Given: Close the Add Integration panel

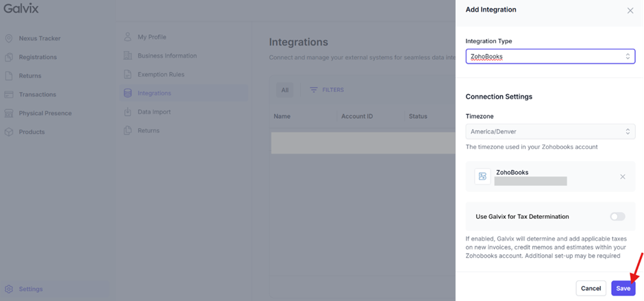Looking at the screenshot, I should tap(630, 11).
